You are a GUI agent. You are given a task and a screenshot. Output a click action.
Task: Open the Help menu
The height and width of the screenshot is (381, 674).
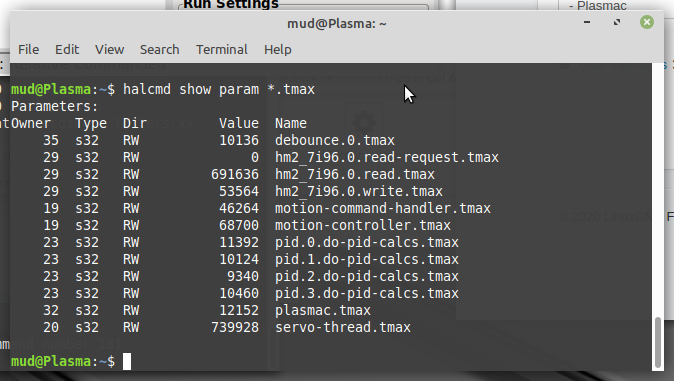(x=278, y=50)
